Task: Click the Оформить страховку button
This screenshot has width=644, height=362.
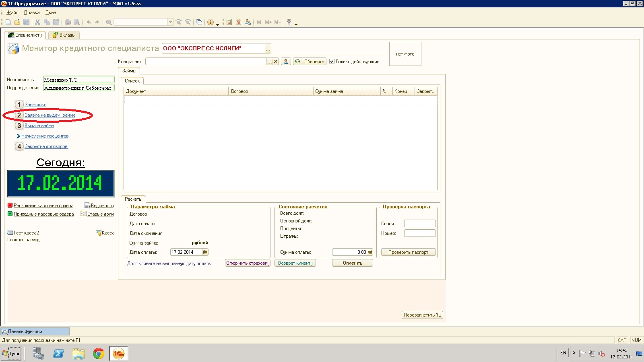Action: [x=248, y=263]
